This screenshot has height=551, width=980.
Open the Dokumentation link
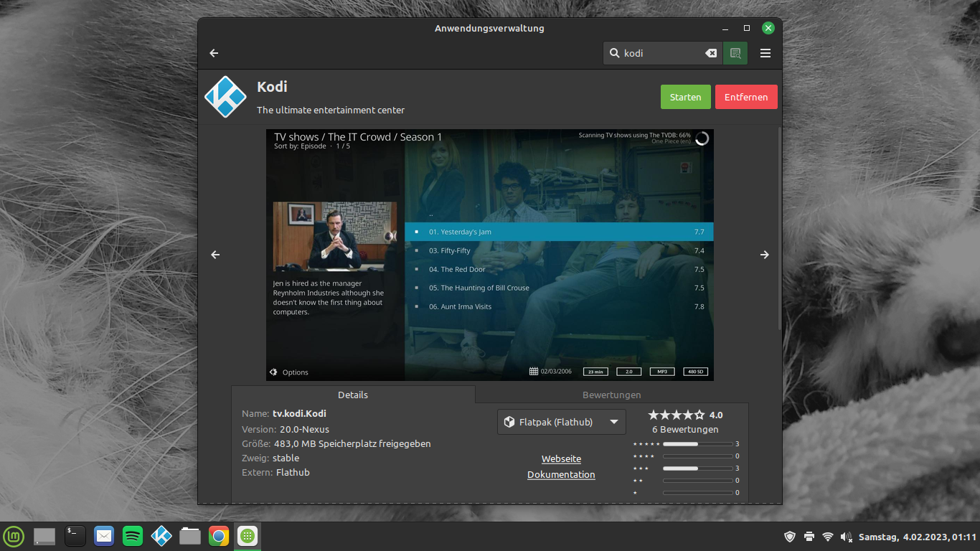[x=561, y=475]
